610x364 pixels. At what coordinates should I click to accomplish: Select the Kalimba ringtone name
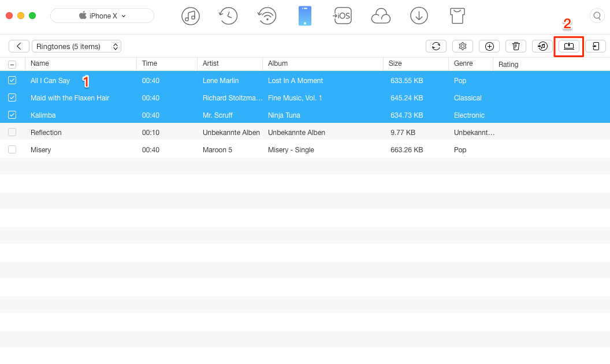[x=43, y=115]
